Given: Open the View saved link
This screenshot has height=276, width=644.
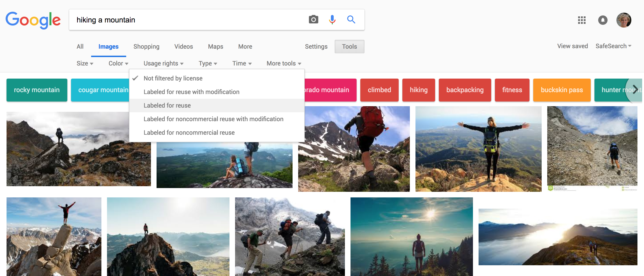Looking at the screenshot, I should pyautogui.click(x=572, y=46).
